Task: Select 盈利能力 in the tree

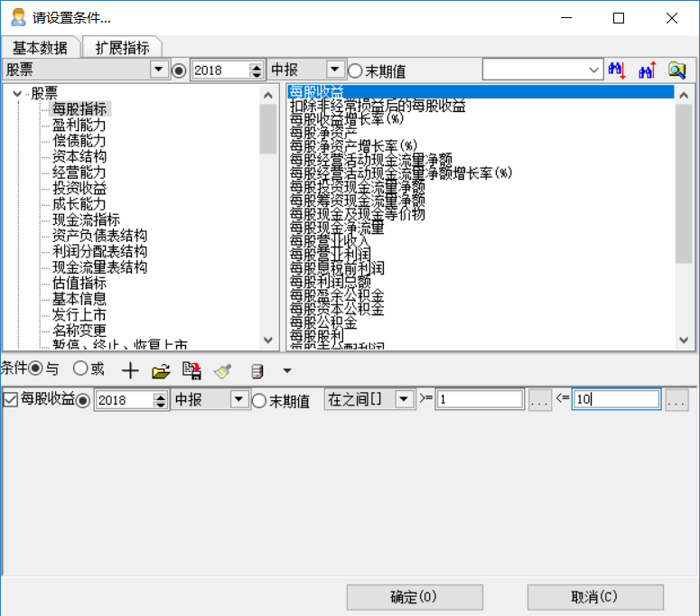Action: (x=79, y=125)
